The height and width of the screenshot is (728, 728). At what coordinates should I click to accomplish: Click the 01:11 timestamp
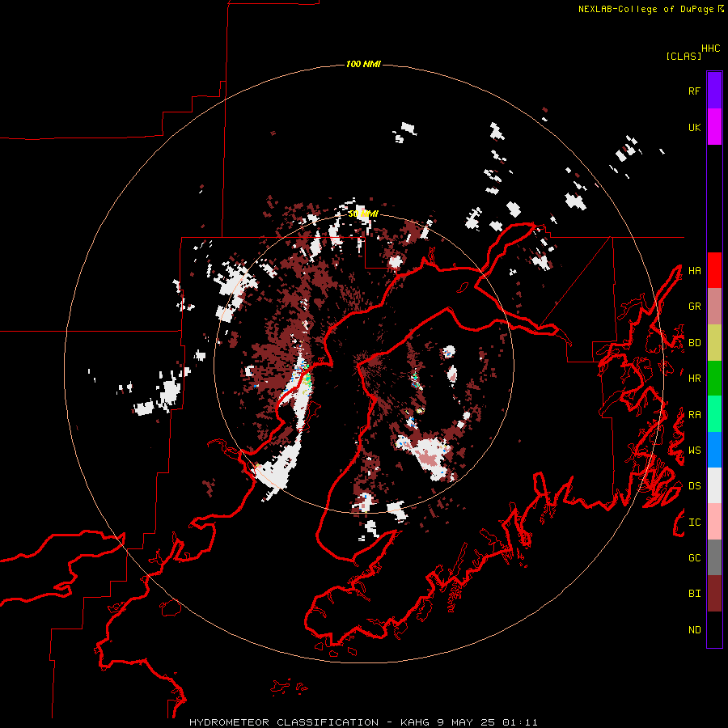pos(519,722)
